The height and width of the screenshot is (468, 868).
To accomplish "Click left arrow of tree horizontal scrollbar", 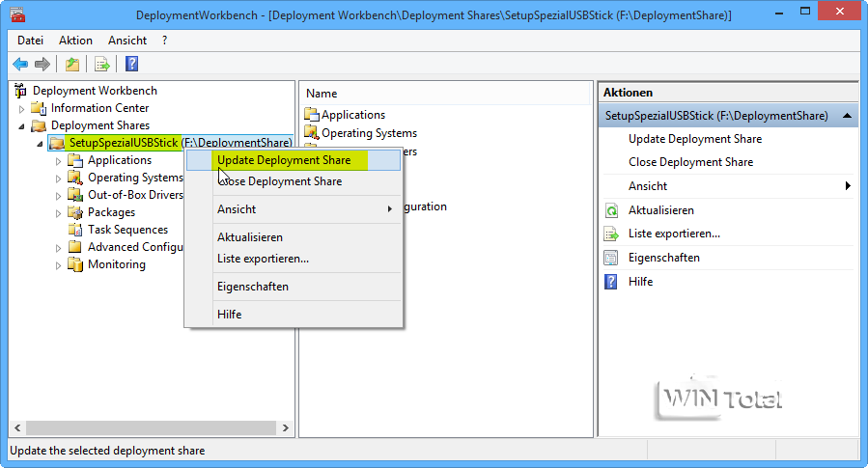I will 17,427.
